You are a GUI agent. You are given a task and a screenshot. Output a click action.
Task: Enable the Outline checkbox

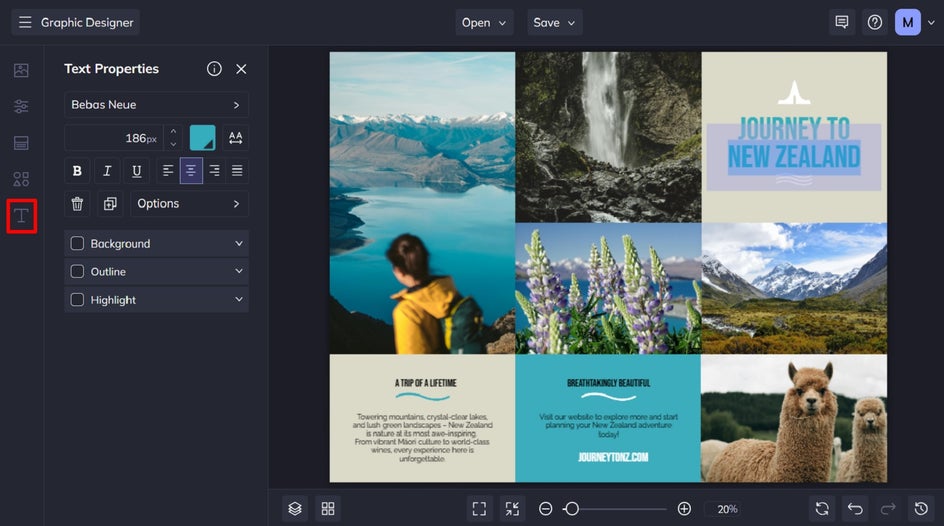pyautogui.click(x=77, y=271)
